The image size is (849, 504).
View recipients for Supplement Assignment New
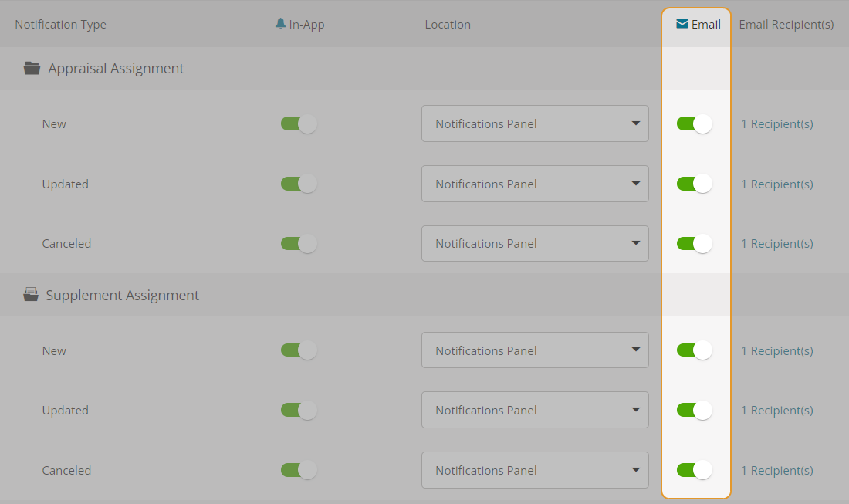tap(777, 351)
